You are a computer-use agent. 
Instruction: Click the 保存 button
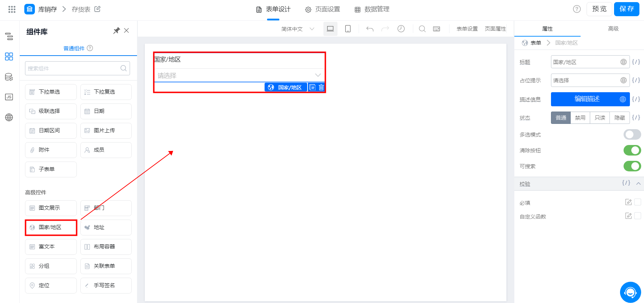coord(627,9)
